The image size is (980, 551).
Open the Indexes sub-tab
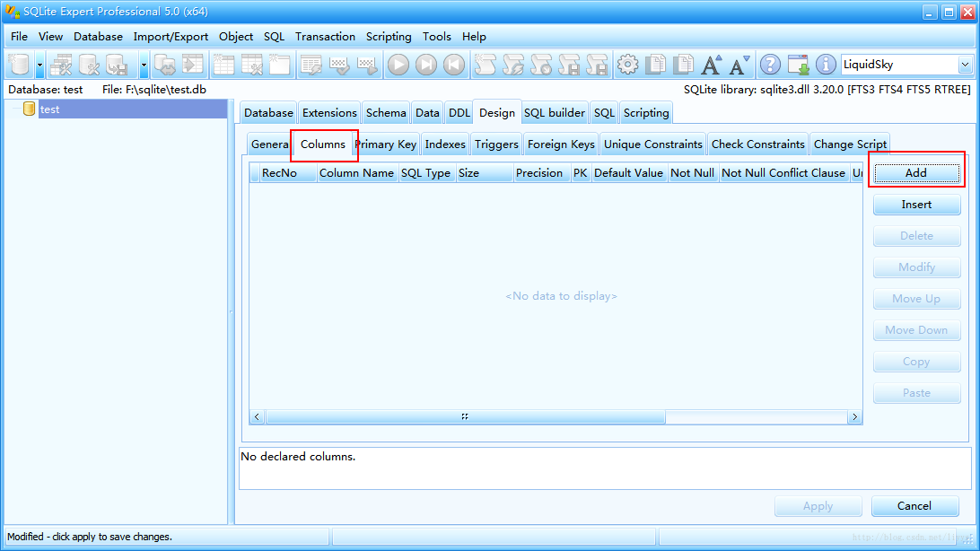pyautogui.click(x=445, y=144)
